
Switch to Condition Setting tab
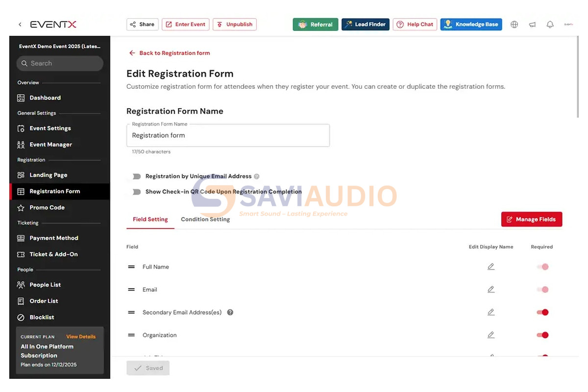205,220
